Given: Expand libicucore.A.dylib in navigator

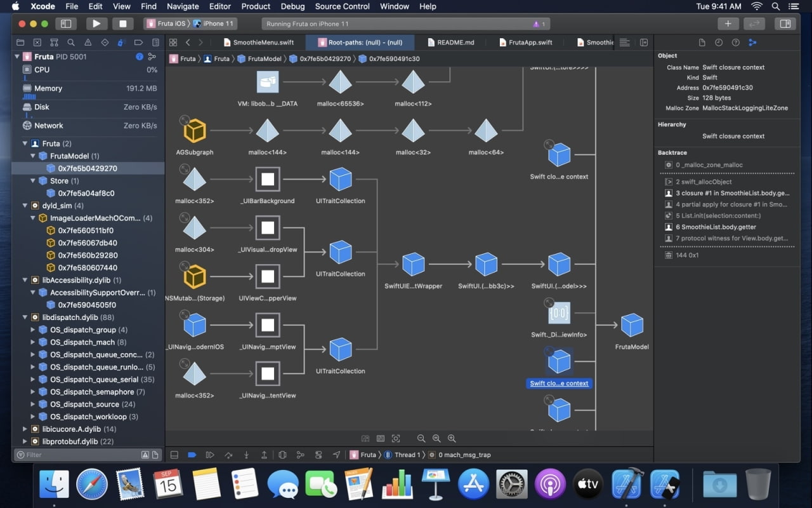Looking at the screenshot, I should (25, 429).
